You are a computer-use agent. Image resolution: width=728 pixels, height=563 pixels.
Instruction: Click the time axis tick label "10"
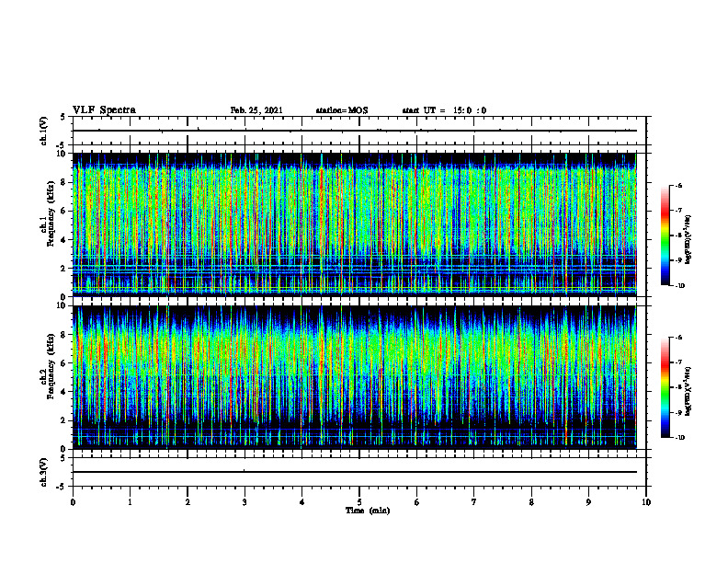pos(646,502)
